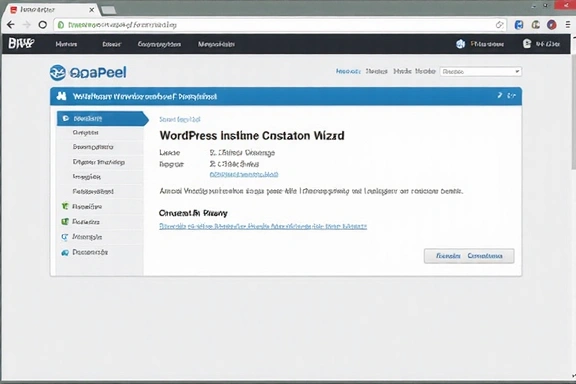Viewport: 576px width, 384px height.
Task: Click the blue cloud-shaped icon at sidebar bottom
Action: [x=65, y=252]
